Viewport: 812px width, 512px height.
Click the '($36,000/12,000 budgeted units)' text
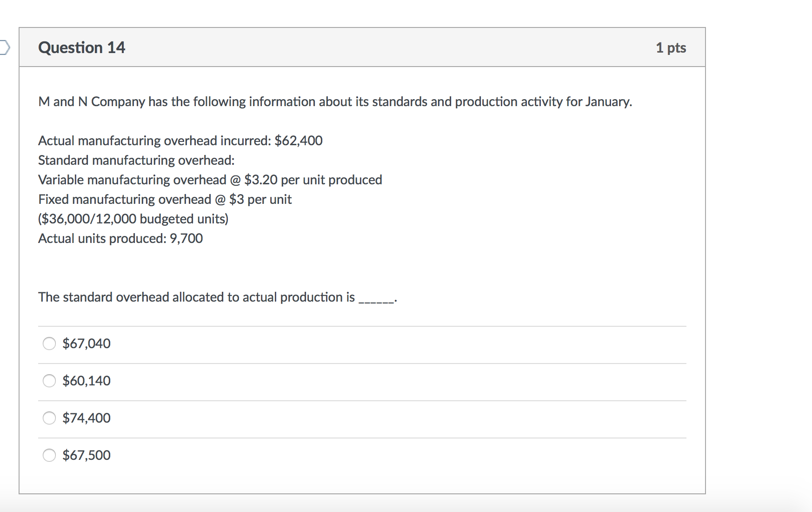[x=133, y=219]
